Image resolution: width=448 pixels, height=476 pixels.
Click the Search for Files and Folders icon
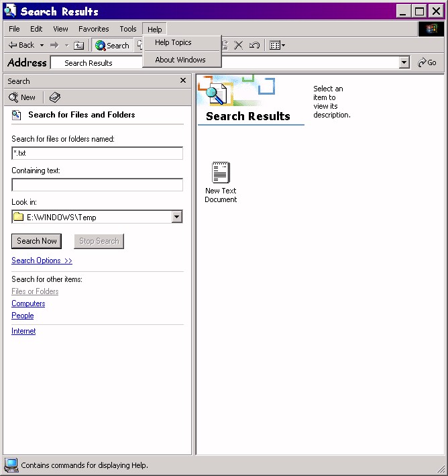(16, 115)
